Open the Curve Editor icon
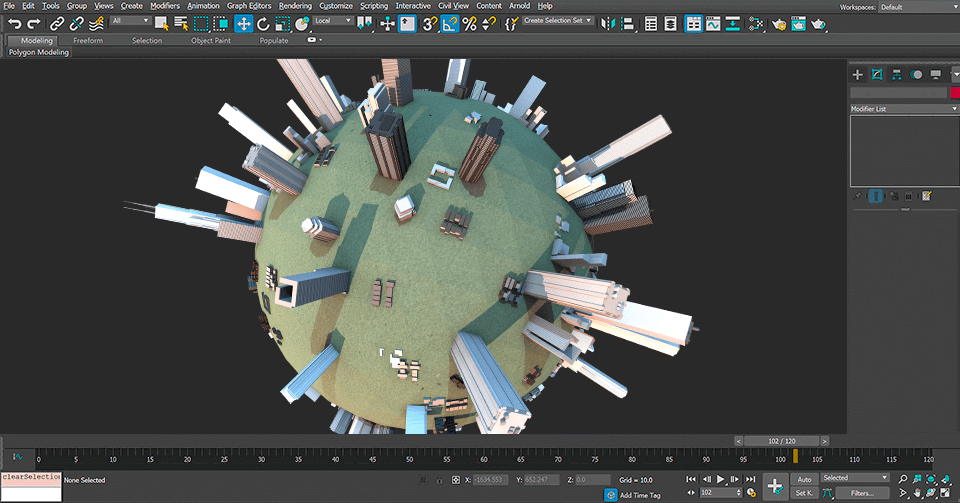Screen dimensions: 960x503 pyautogui.click(x=713, y=24)
